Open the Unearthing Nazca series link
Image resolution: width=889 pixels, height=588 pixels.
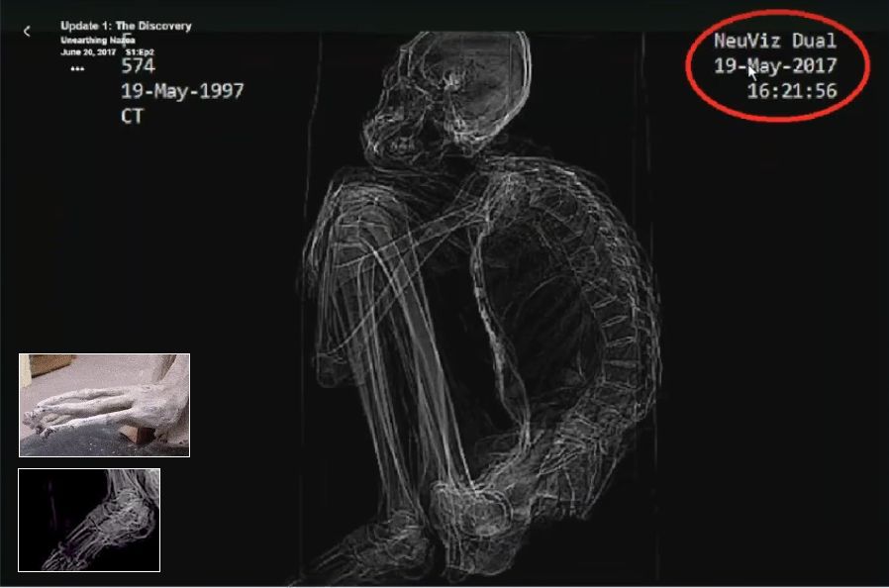(x=97, y=40)
